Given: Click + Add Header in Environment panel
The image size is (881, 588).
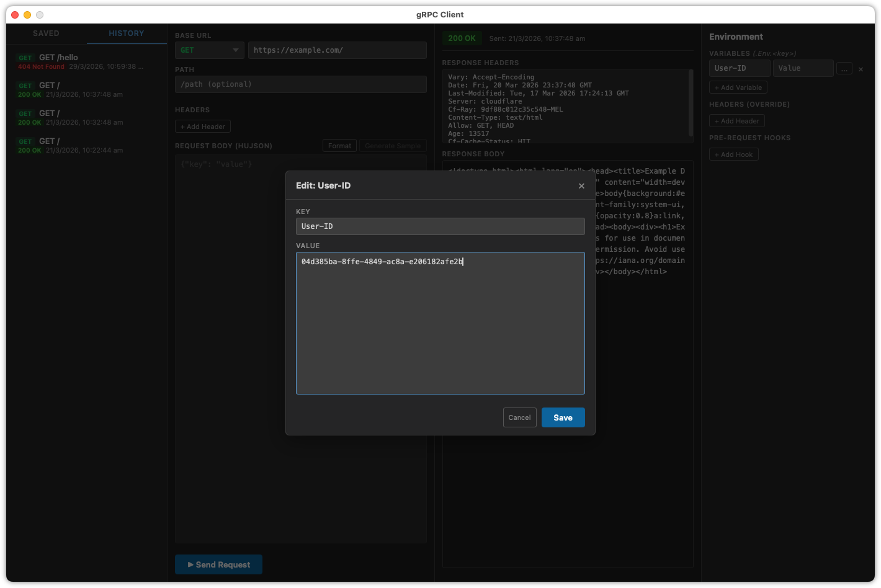Looking at the screenshot, I should point(736,121).
